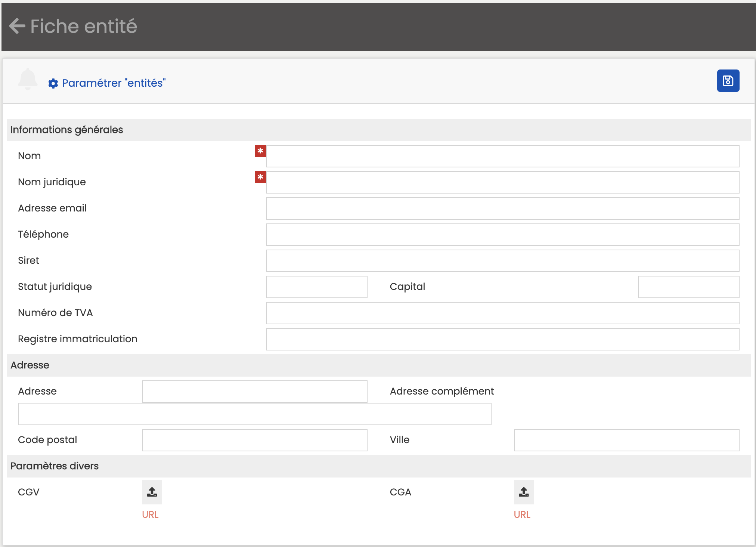Click the Capital label

click(407, 287)
